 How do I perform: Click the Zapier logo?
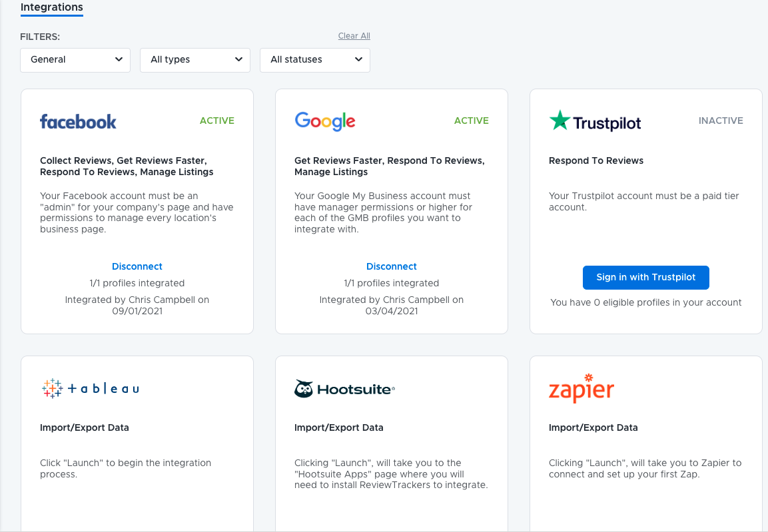click(581, 389)
